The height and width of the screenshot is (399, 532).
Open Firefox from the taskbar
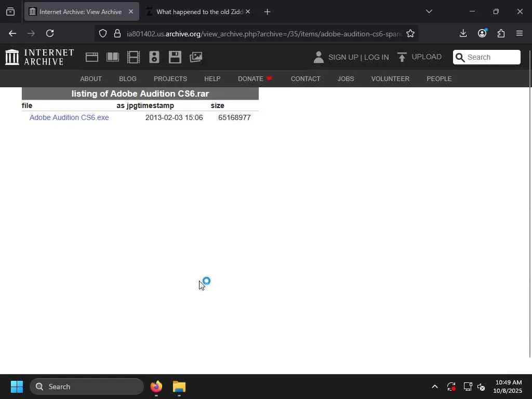[x=156, y=387]
